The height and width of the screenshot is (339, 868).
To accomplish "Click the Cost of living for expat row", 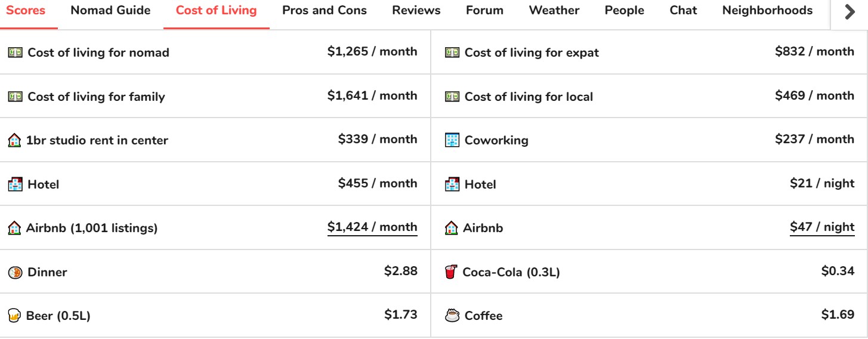I will pos(650,53).
